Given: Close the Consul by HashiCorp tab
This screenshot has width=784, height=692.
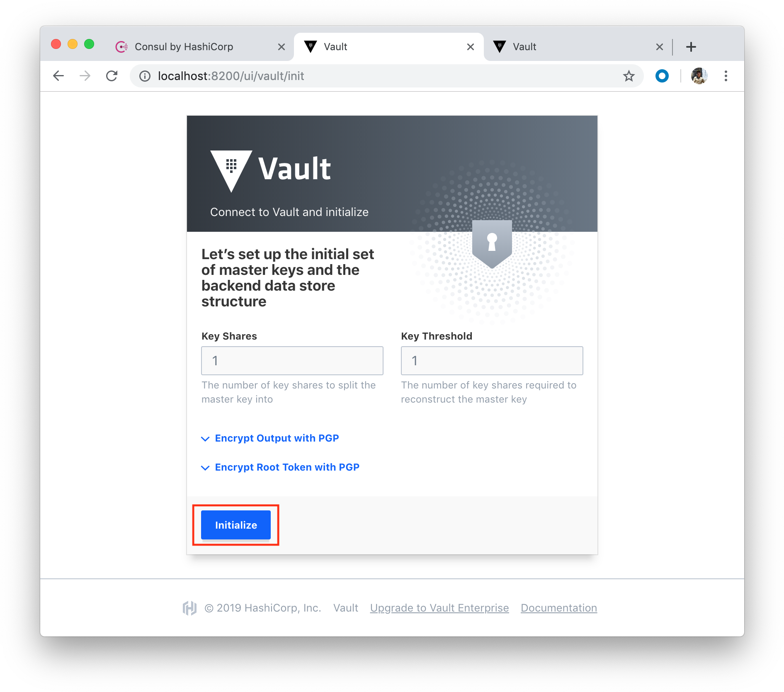Looking at the screenshot, I should (281, 47).
